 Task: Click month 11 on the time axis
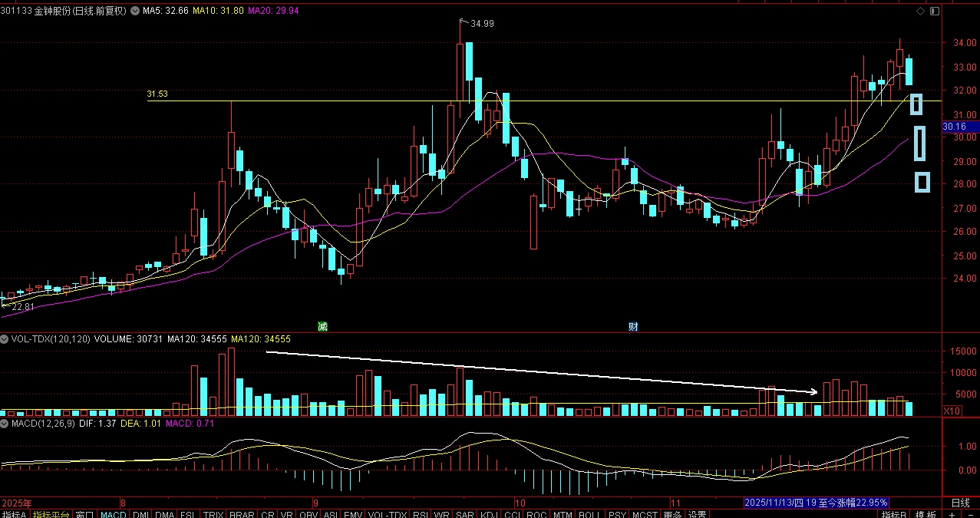click(x=676, y=503)
